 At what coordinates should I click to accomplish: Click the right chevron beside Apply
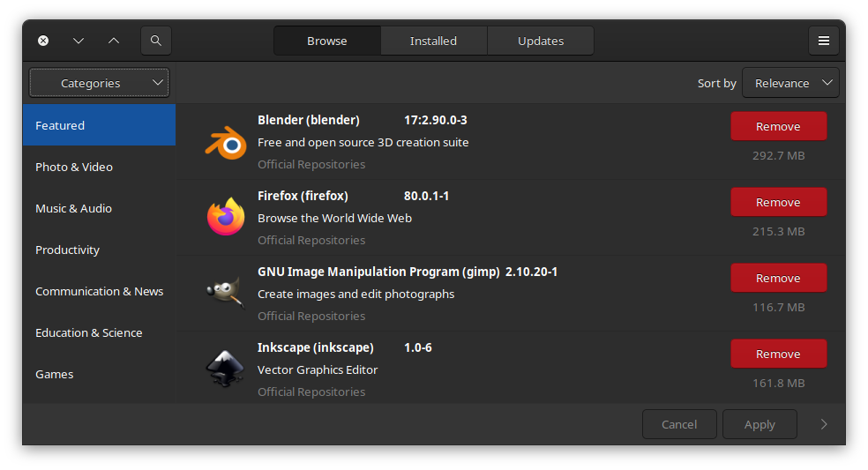[x=824, y=424]
